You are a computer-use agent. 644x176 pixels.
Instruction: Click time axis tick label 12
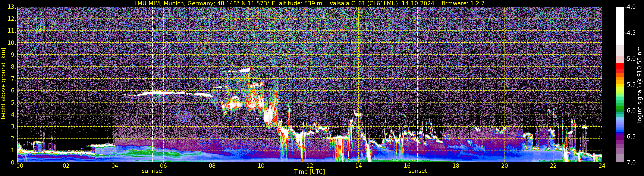310,166
